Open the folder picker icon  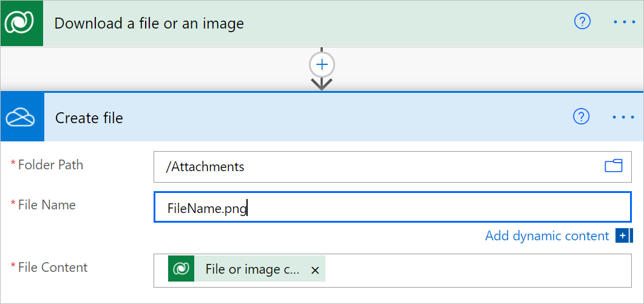tap(614, 166)
